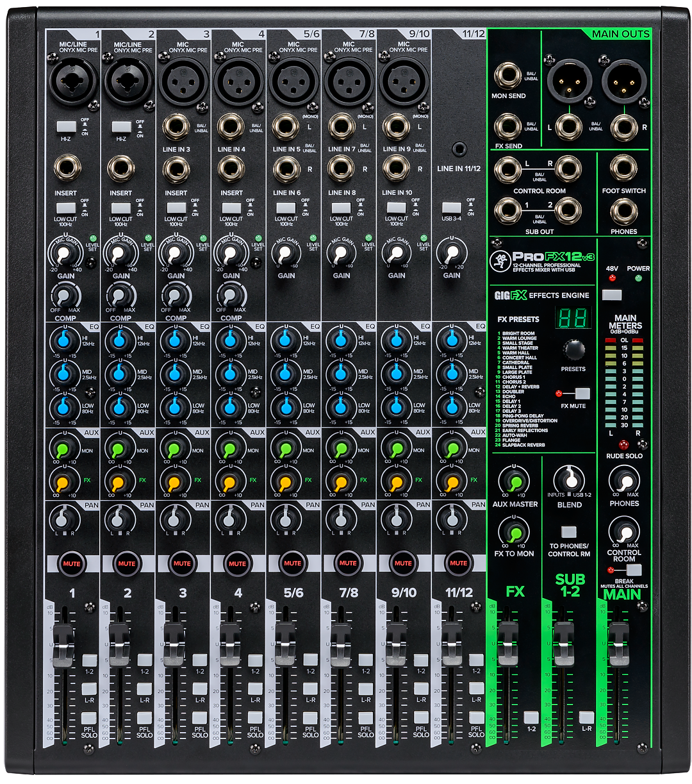Click channel 2 COMP compressor knob
The image size is (692, 784).
coord(120,296)
